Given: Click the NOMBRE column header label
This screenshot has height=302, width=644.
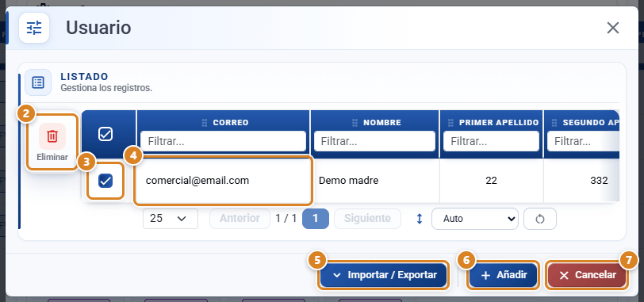Looking at the screenshot, I should click(382, 123).
